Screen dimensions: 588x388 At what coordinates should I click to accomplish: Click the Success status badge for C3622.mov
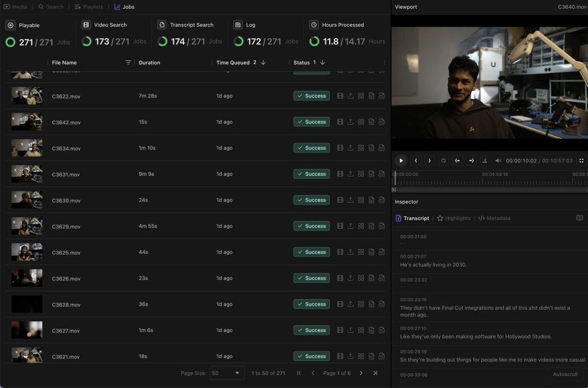(312, 96)
